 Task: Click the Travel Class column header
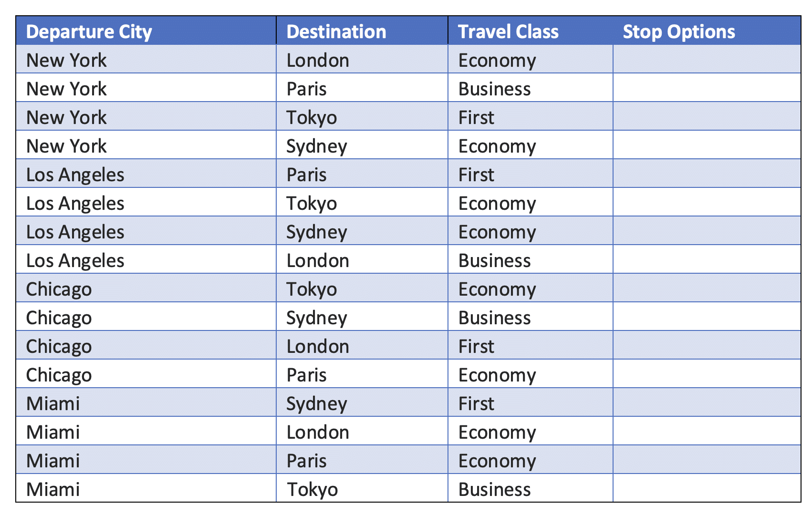click(x=508, y=31)
